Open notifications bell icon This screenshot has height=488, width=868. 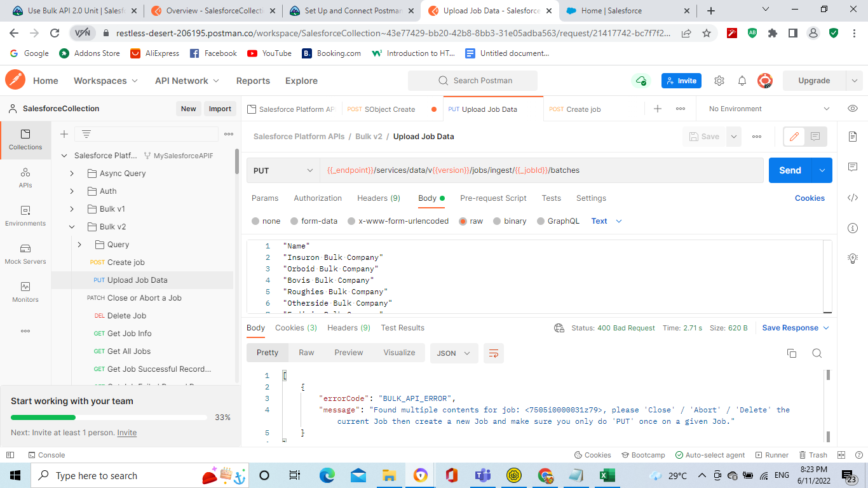742,81
